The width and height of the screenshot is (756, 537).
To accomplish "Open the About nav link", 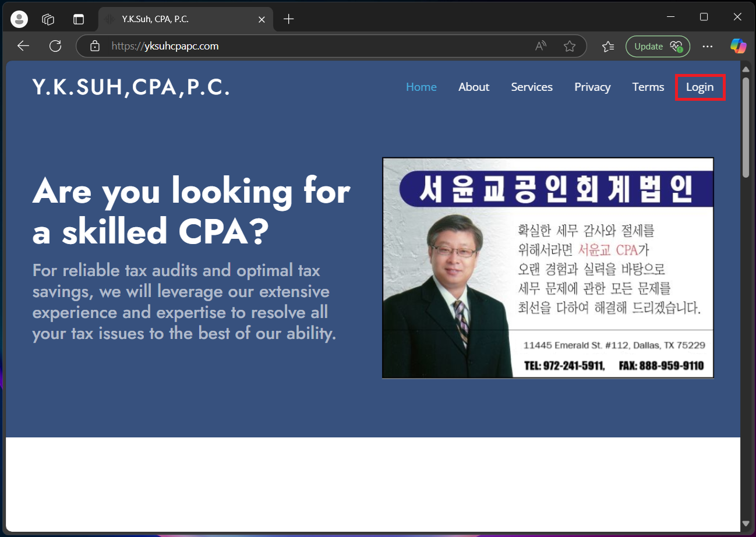I will tap(474, 87).
